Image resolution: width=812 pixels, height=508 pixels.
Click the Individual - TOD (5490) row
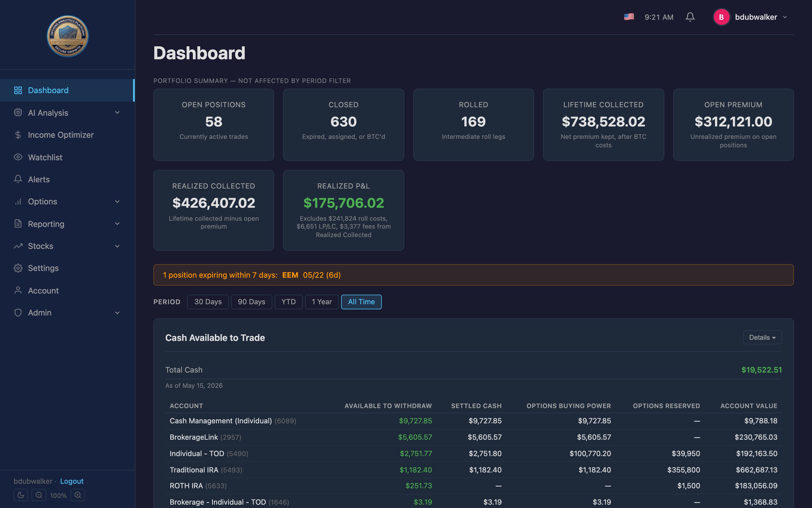pyautogui.click(x=473, y=454)
